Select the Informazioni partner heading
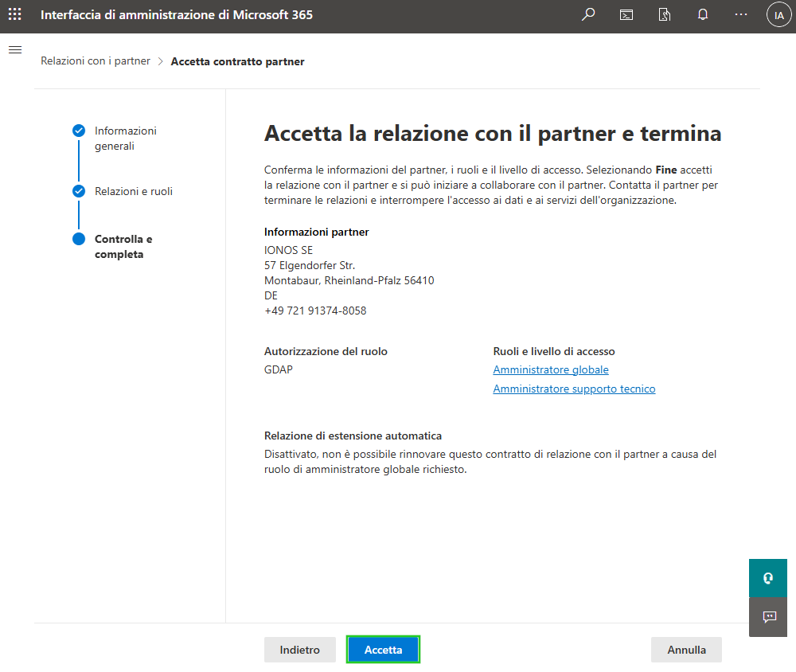This screenshot has height=672, width=796. pyautogui.click(x=316, y=232)
